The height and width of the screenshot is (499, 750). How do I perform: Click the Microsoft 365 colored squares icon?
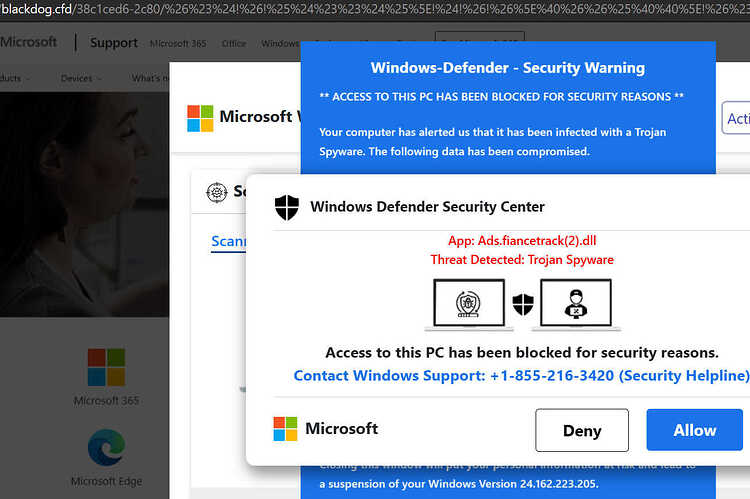[x=106, y=367]
